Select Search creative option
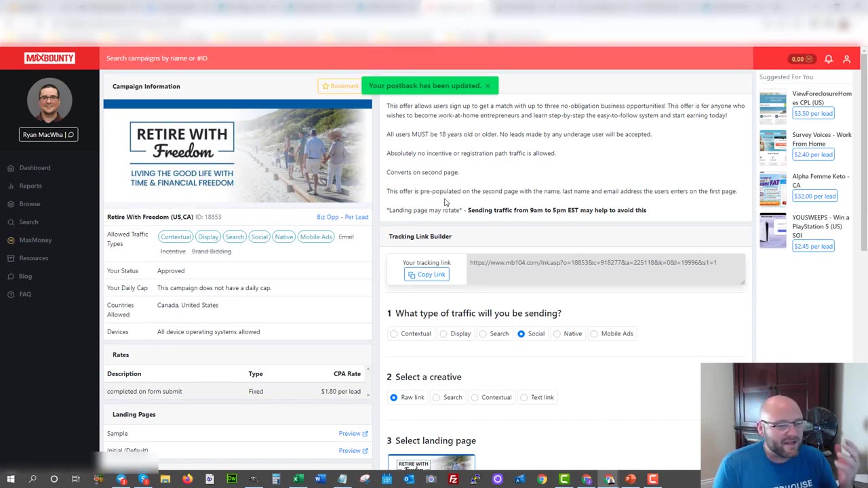Screen dimensions: 868x488 coord(436,397)
